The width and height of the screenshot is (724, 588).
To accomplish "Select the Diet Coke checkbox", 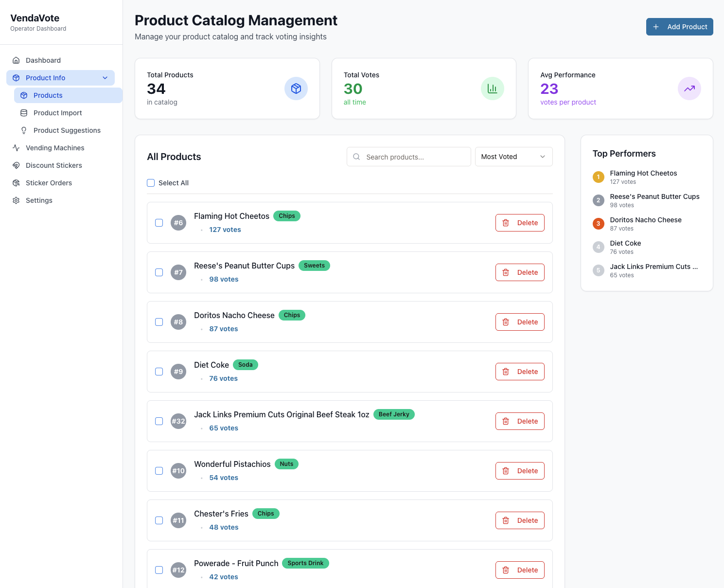I will pos(159,372).
